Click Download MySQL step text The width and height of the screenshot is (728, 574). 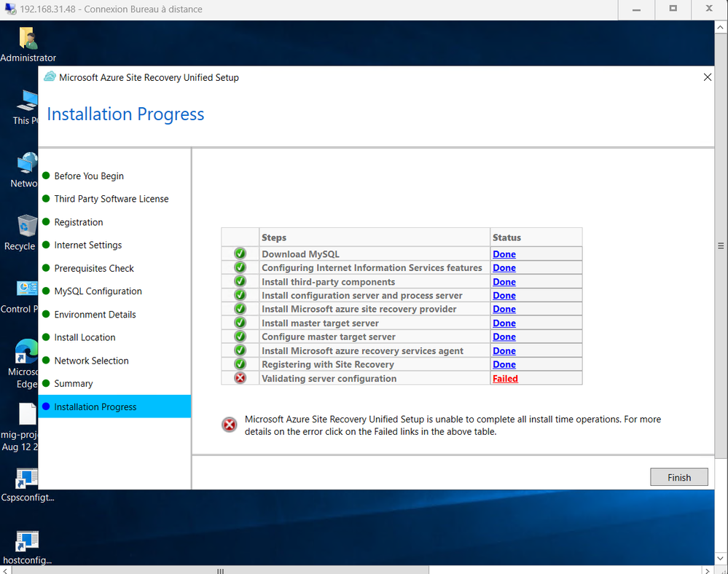(x=300, y=254)
